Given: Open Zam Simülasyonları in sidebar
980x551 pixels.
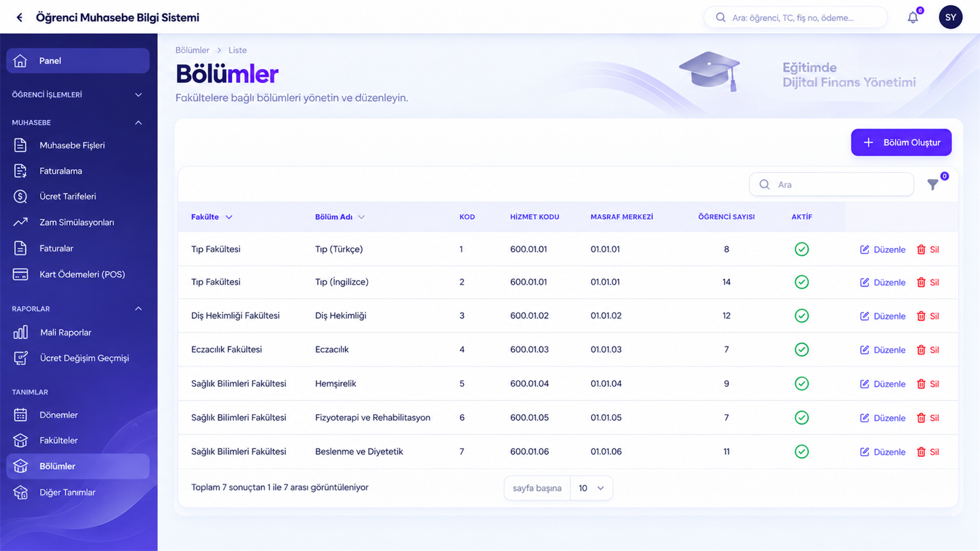Looking at the screenshot, I should pyautogui.click(x=78, y=222).
